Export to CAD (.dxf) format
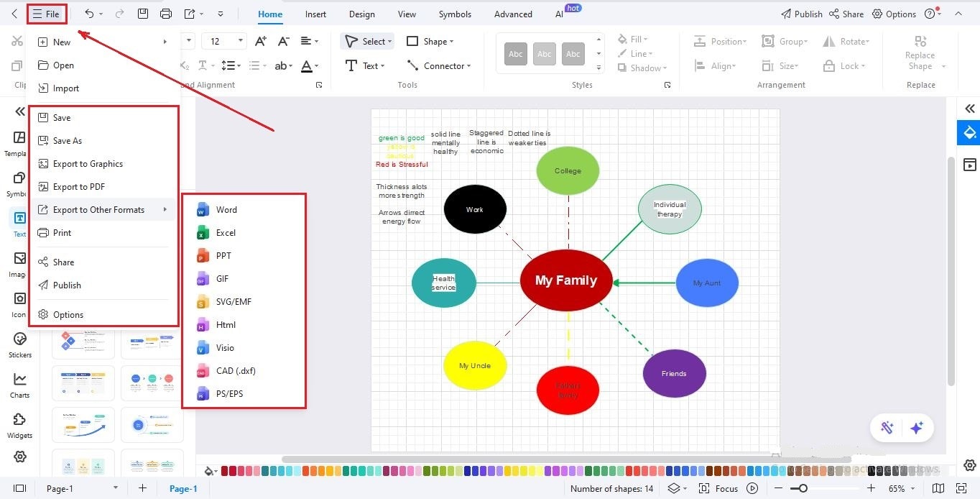This screenshot has height=499, width=980. [x=244, y=371]
